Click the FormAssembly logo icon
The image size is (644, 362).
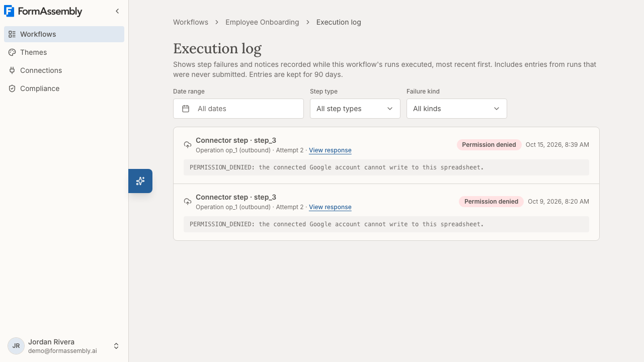(9, 11)
